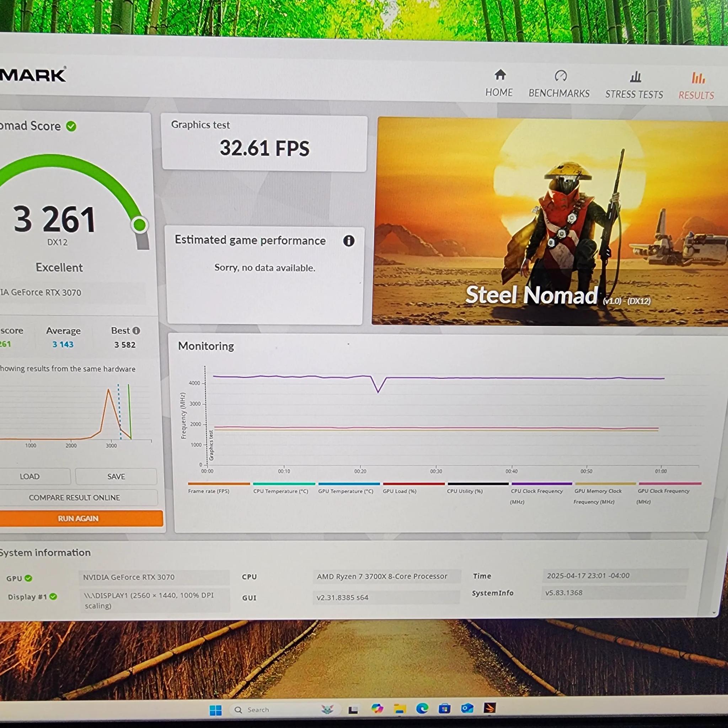This screenshot has width=728, height=728.
Task: Toggle CPU Utility (%) legend series
Action: click(x=478, y=488)
